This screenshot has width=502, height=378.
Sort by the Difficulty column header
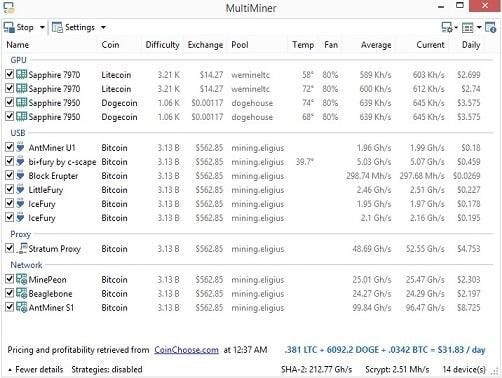tap(162, 45)
